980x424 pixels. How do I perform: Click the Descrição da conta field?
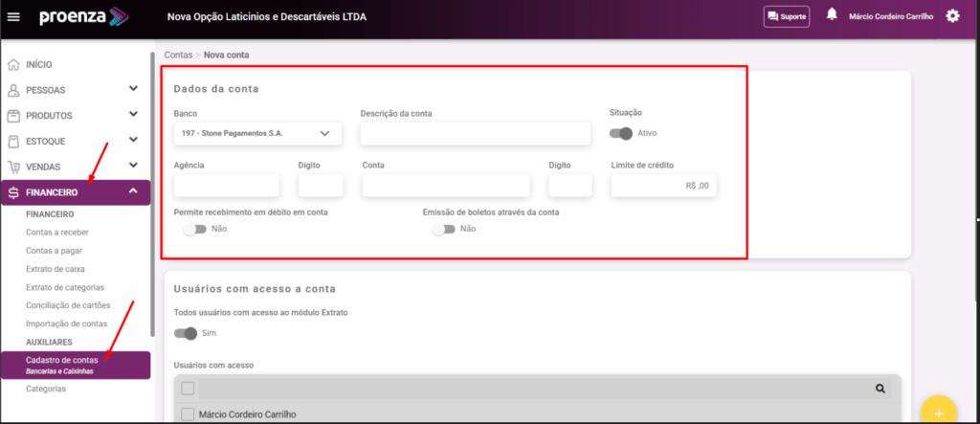tap(475, 134)
